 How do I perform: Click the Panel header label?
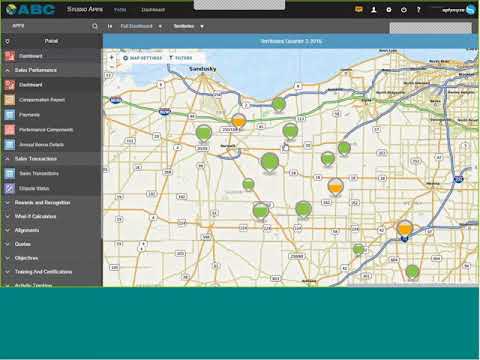51,41
